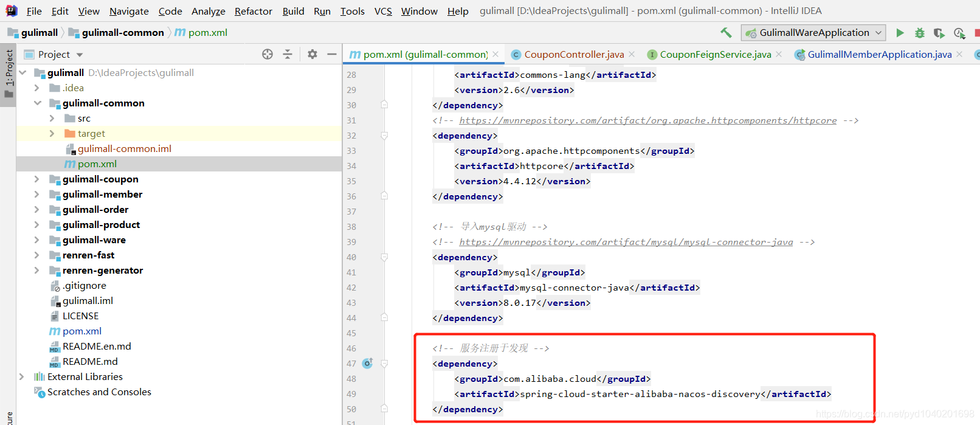Open the Edit menu
Image resolution: width=980 pixels, height=425 pixels.
click(60, 11)
